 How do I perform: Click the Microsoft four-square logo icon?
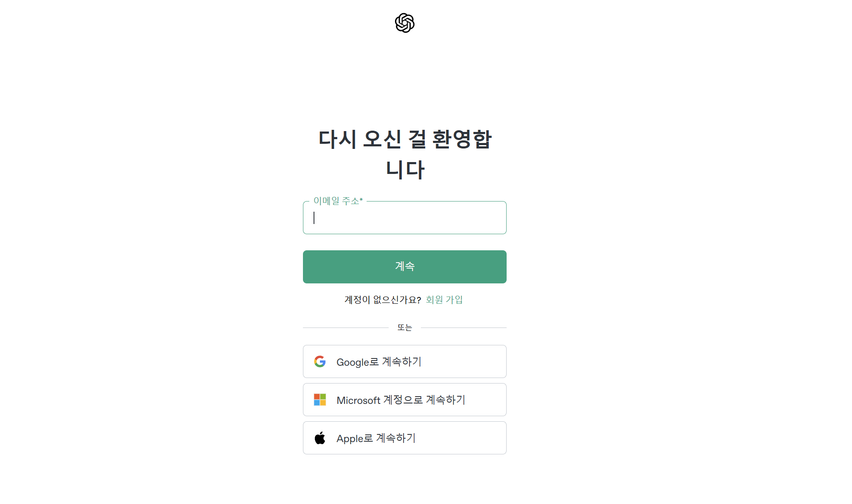click(320, 400)
